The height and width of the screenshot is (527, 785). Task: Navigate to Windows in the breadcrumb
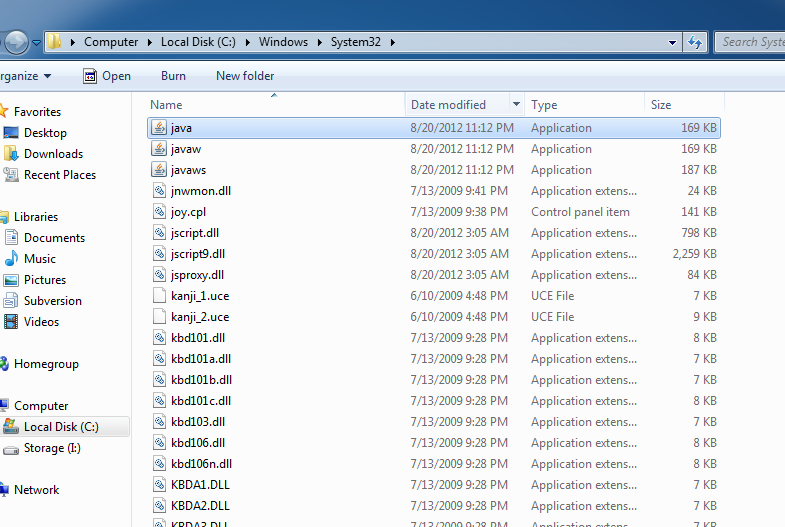(x=283, y=42)
